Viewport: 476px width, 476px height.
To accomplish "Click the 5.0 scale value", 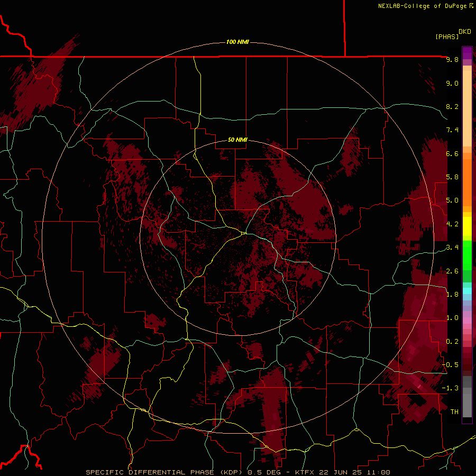I will pos(452,200).
